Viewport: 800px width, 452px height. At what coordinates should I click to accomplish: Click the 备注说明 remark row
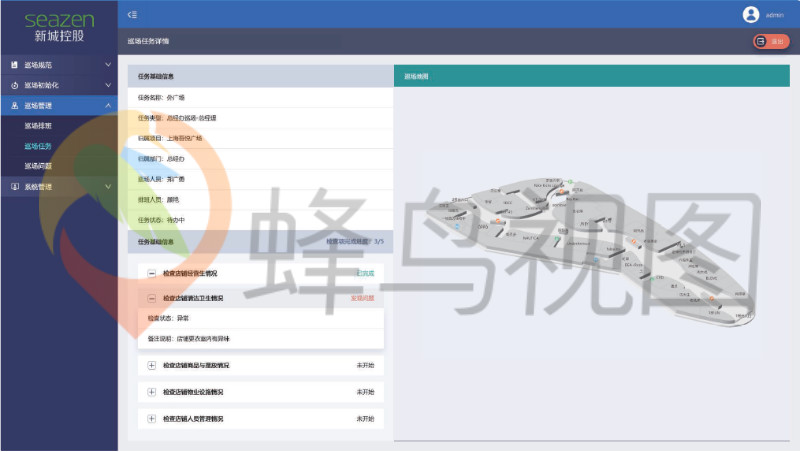pyautogui.click(x=261, y=339)
